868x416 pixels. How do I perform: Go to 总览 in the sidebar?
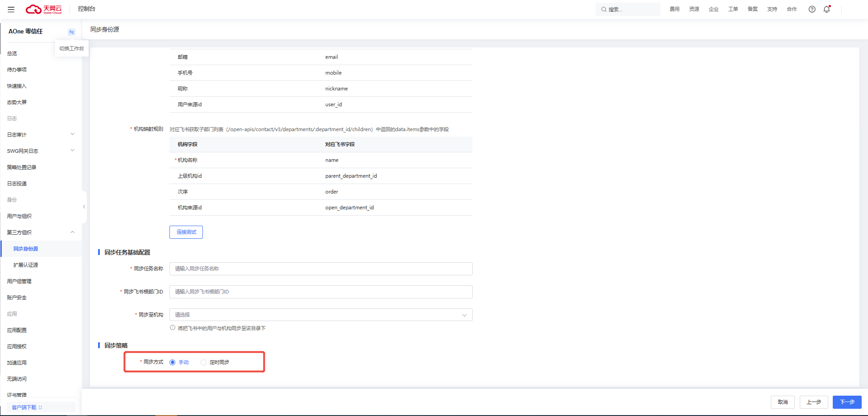point(12,53)
